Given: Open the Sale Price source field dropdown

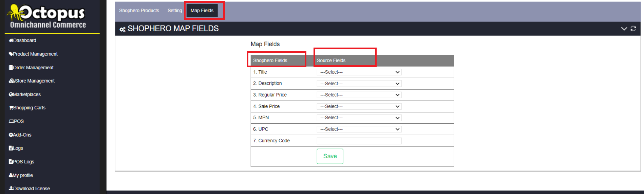Looking at the screenshot, I should [x=359, y=106].
